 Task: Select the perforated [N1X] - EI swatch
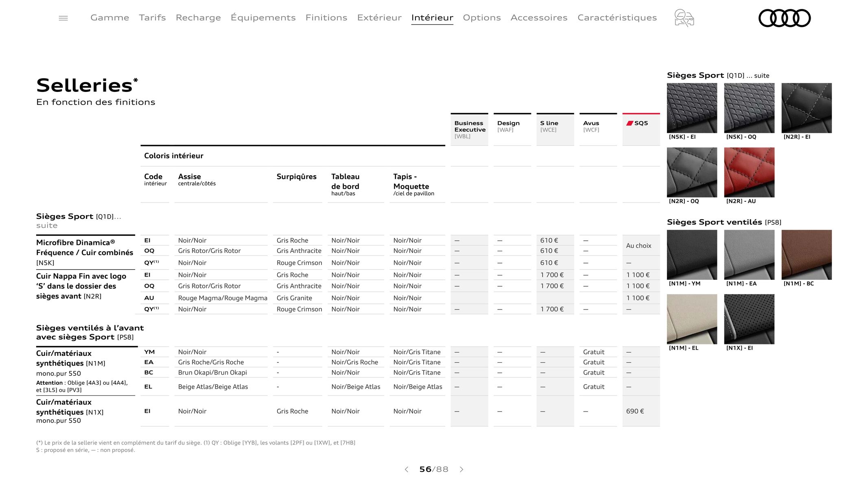coord(749,319)
